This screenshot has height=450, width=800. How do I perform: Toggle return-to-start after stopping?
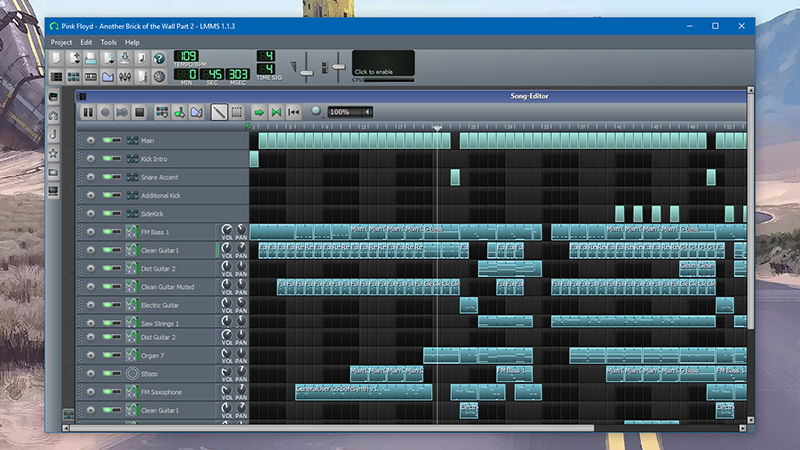tap(293, 112)
